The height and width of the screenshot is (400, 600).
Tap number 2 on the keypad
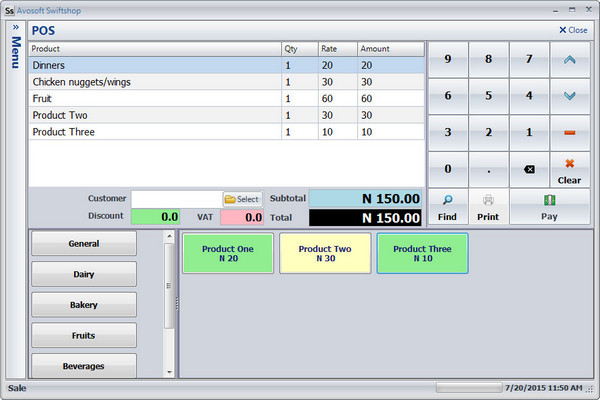(488, 133)
